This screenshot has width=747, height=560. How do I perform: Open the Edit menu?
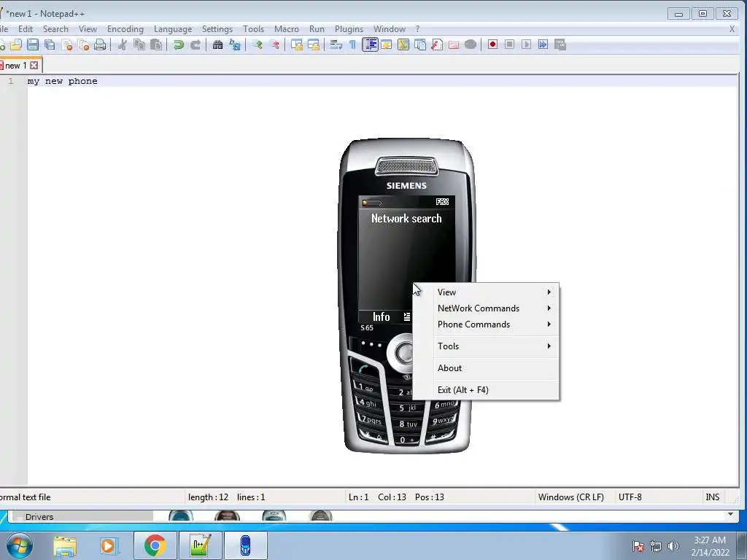26,29
